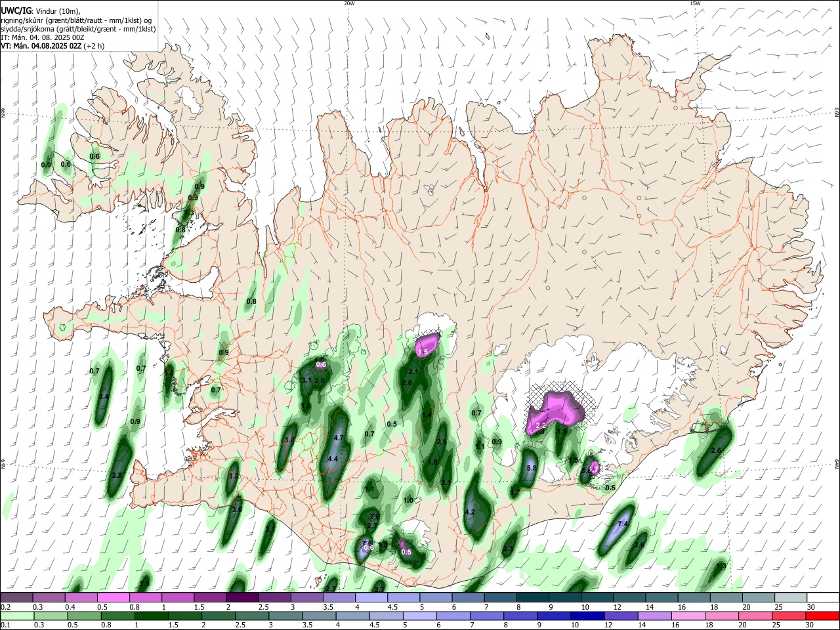The height and width of the screenshot is (630, 840).
Task: Click the '3.1' precipitation value
Action: point(306,380)
